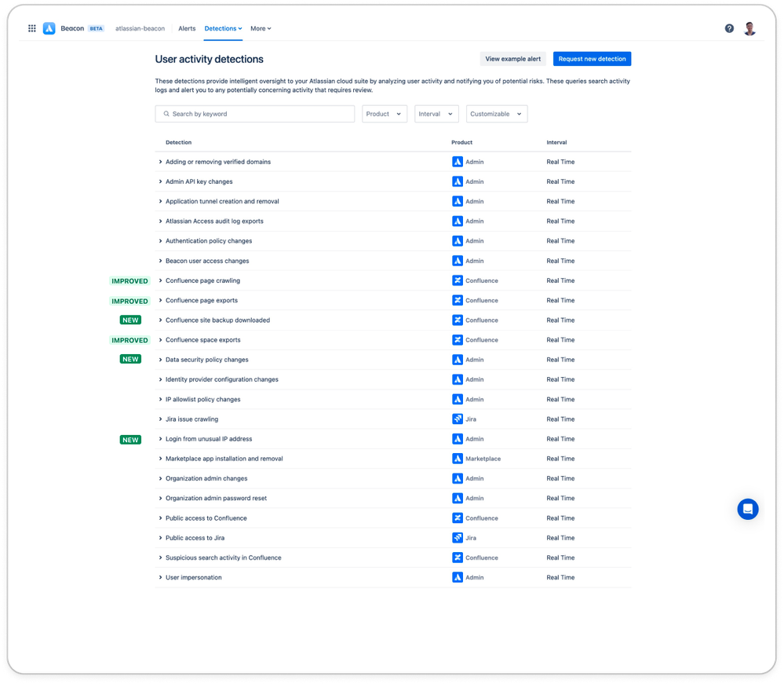
Task: Click Admin icon in IP allowlist row
Action: click(x=458, y=399)
